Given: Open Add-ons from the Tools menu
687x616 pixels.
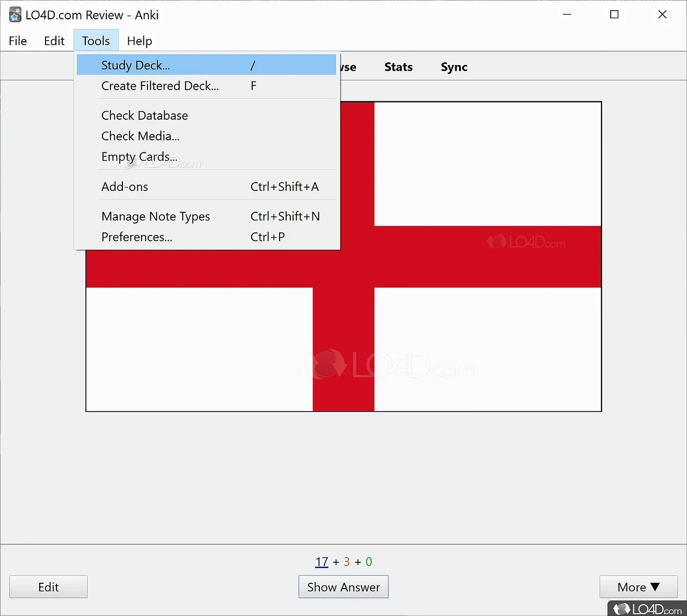Looking at the screenshot, I should [207, 187].
